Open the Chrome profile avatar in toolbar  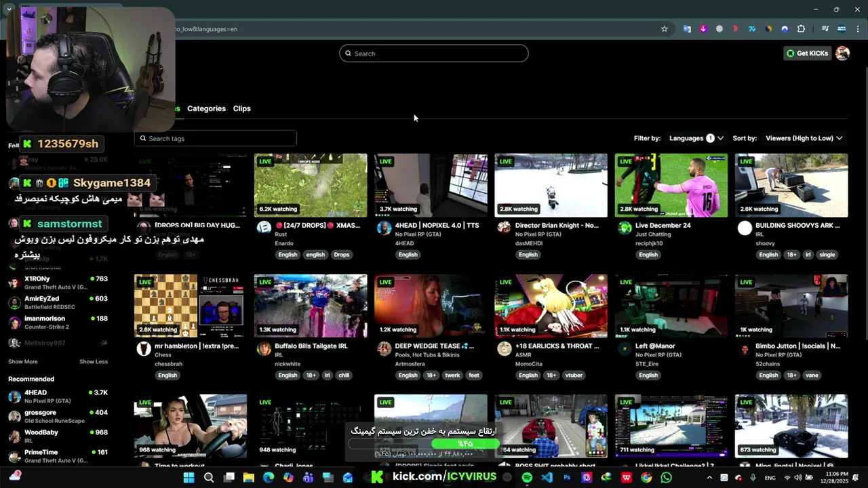(842, 29)
